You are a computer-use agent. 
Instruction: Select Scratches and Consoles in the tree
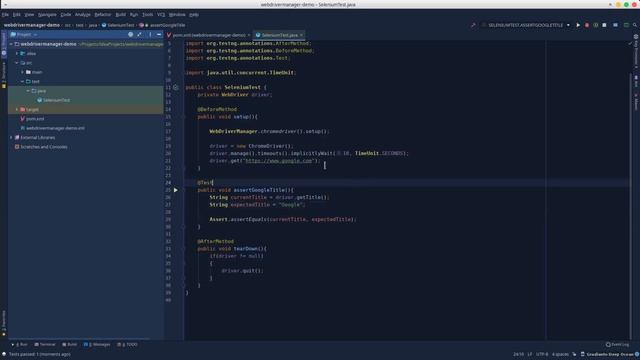click(x=41, y=147)
